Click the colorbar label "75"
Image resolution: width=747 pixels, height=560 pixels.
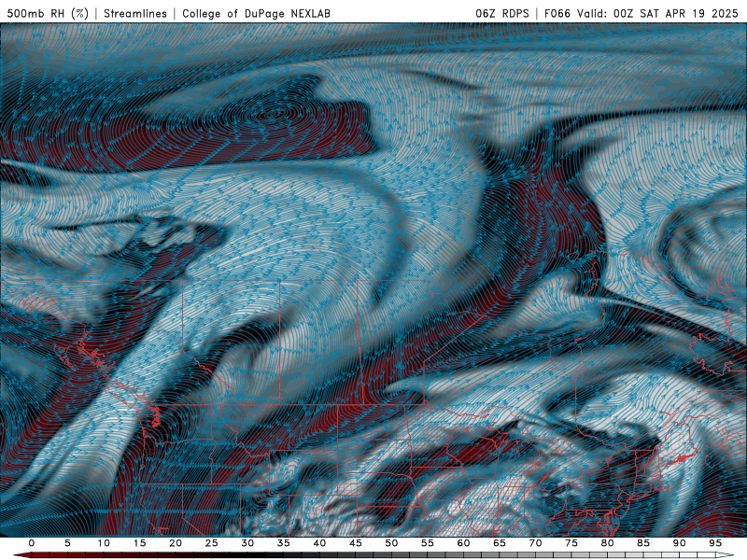(571, 543)
